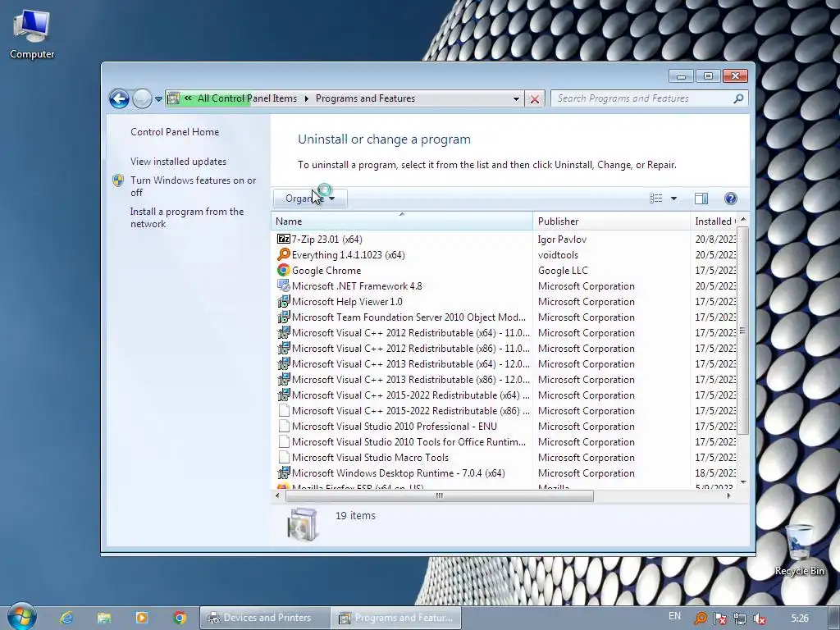Select the Google Chrome icon in list
Viewport: 840px width, 630px height.
tap(283, 270)
